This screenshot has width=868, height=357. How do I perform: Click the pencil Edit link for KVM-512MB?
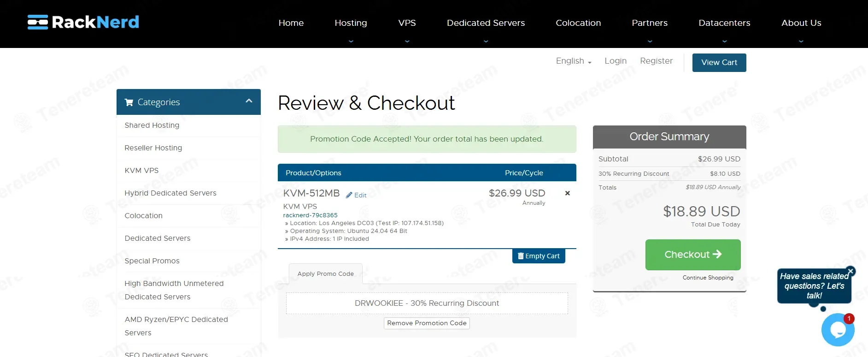(356, 195)
